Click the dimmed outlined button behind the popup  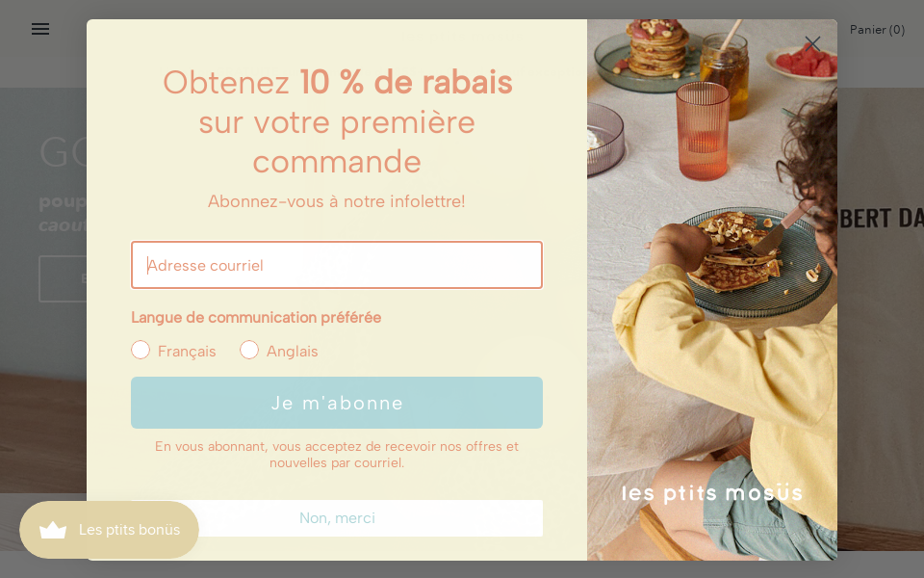(x=64, y=278)
